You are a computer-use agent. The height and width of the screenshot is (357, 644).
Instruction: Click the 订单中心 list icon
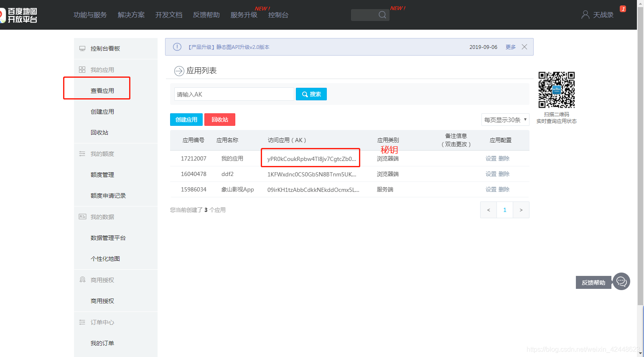pyautogui.click(x=82, y=322)
